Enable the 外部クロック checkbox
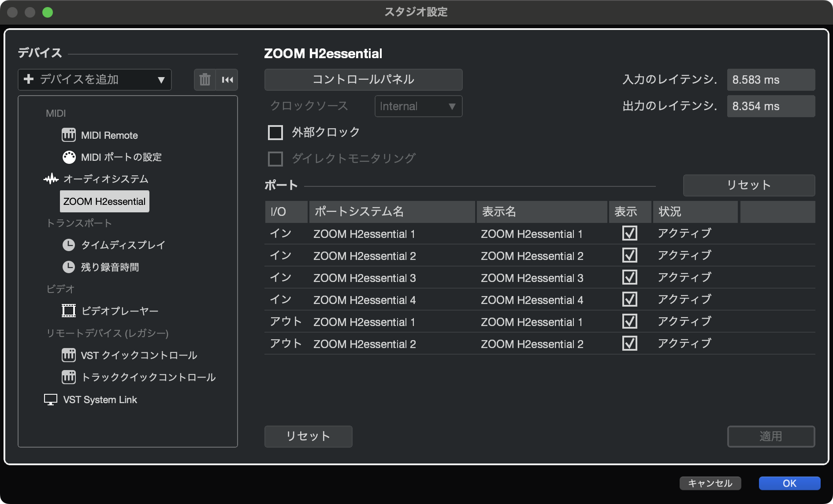 (275, 132)
